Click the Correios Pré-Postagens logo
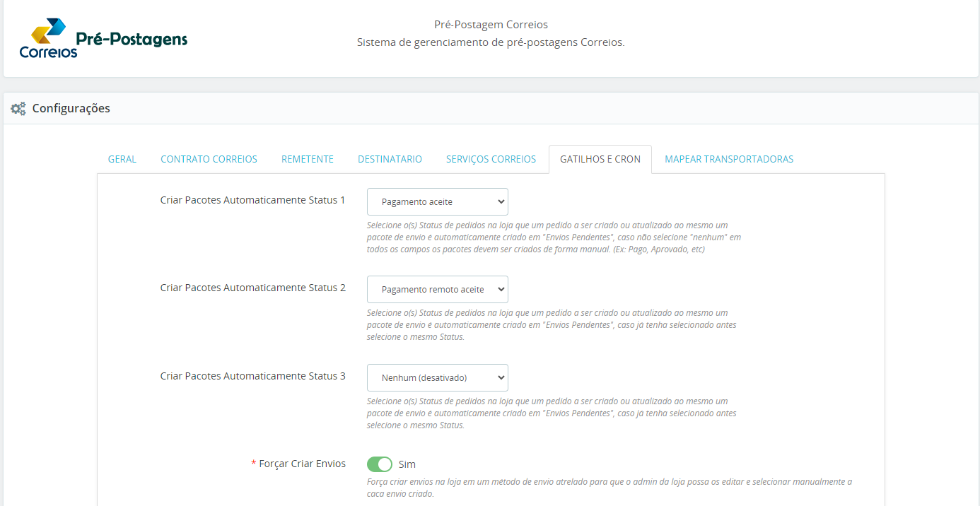980x506 pixels. click(103, 39)
